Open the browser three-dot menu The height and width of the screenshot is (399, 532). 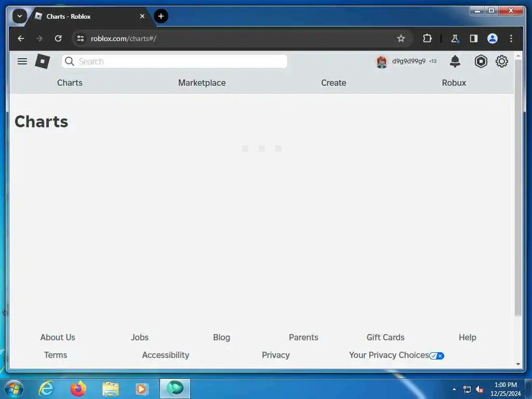511,38
